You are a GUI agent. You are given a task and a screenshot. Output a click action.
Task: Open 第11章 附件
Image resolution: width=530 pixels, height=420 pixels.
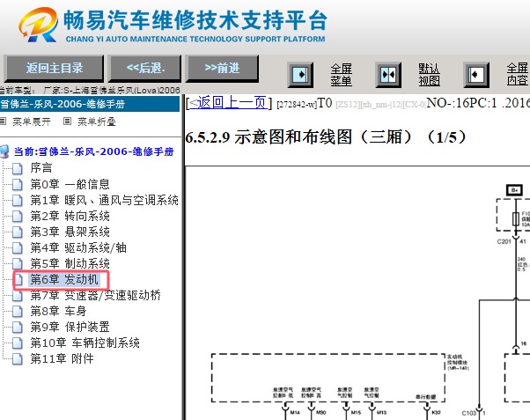point(62,358)
